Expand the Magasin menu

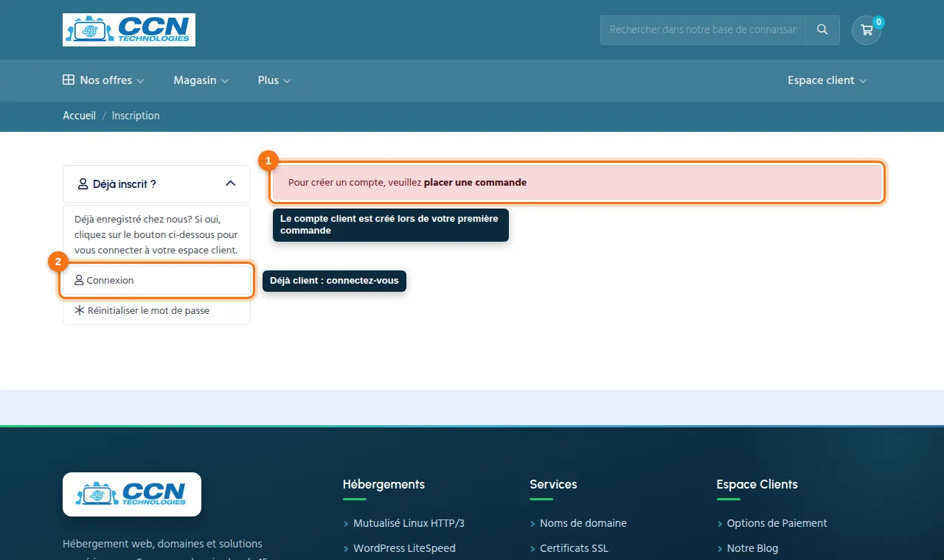click(201, 80)
